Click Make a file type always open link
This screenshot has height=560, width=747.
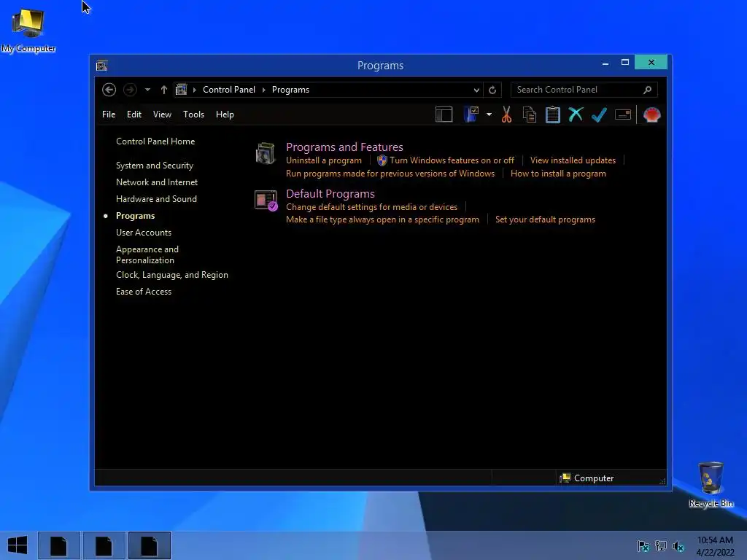(382, 219)
